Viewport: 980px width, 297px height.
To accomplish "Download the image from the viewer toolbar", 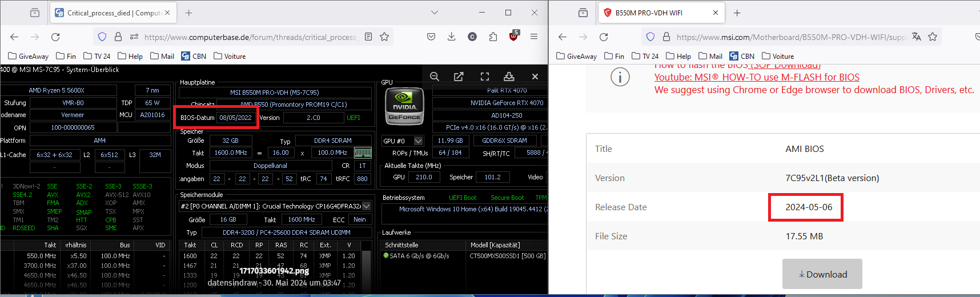I will pyautogui.click(x=509, y=77).
